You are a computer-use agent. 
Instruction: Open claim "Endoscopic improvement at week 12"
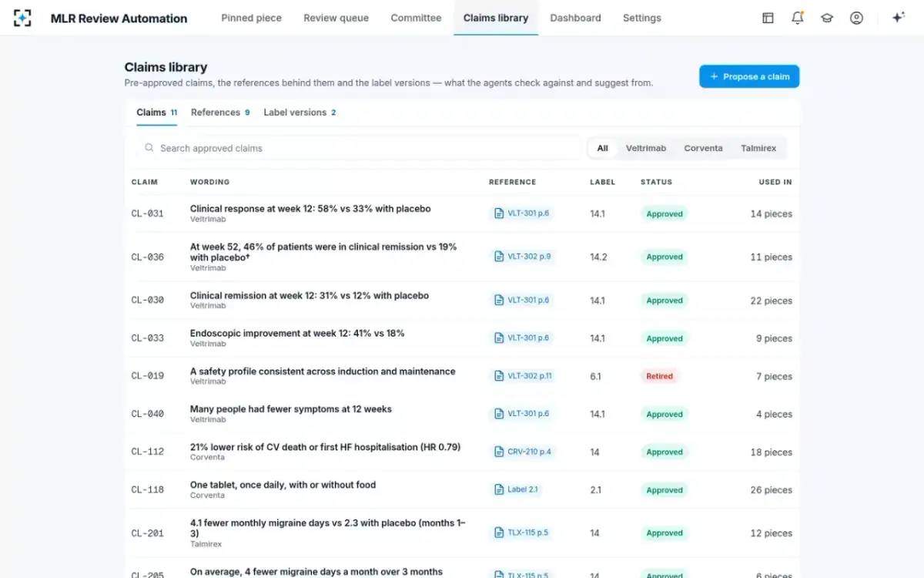click(297, 333)
